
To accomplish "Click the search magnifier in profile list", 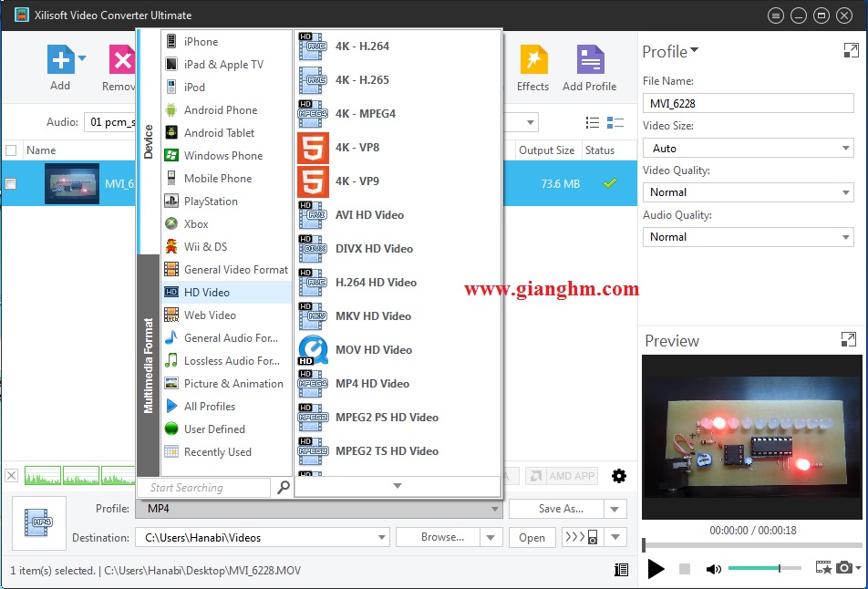I will point(283,488).
